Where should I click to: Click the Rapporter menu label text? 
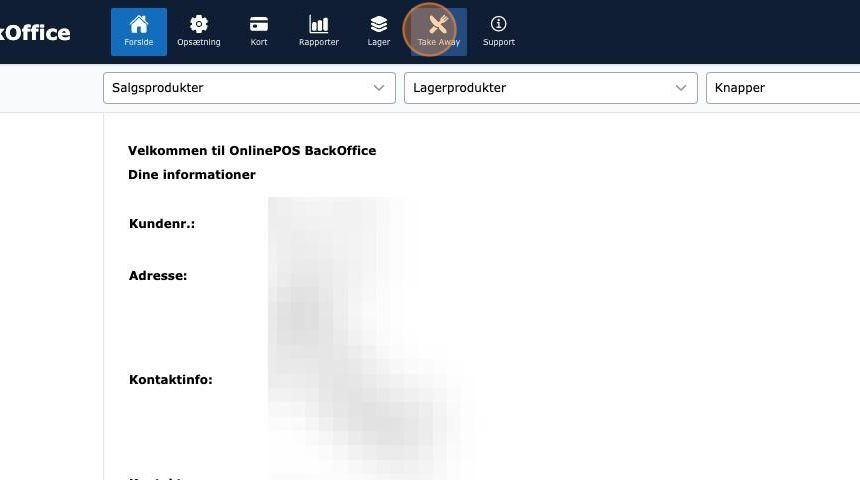point(319,42)
